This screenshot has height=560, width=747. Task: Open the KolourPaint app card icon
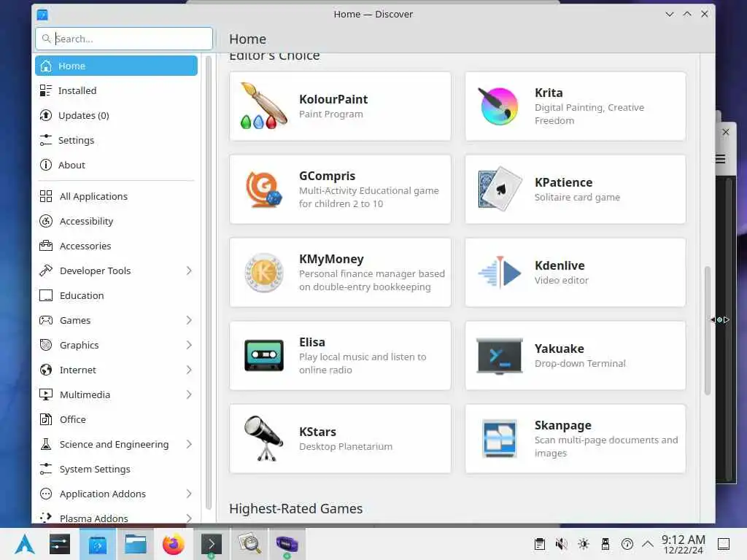[x=263, y=106]
